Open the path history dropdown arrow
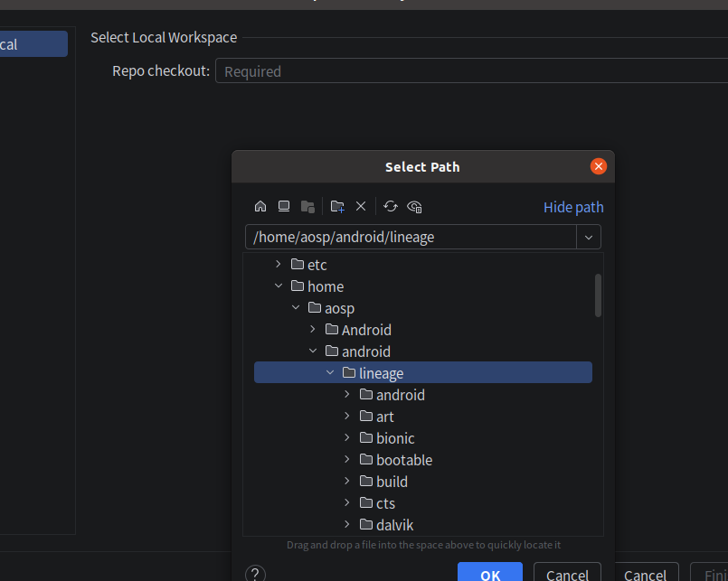This screenshot has height=581, width=728. 589,237
